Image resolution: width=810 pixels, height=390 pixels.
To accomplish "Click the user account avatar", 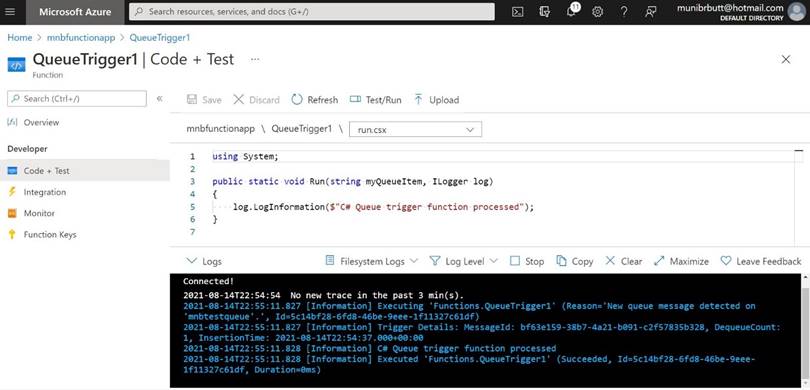I will (797, 12).
